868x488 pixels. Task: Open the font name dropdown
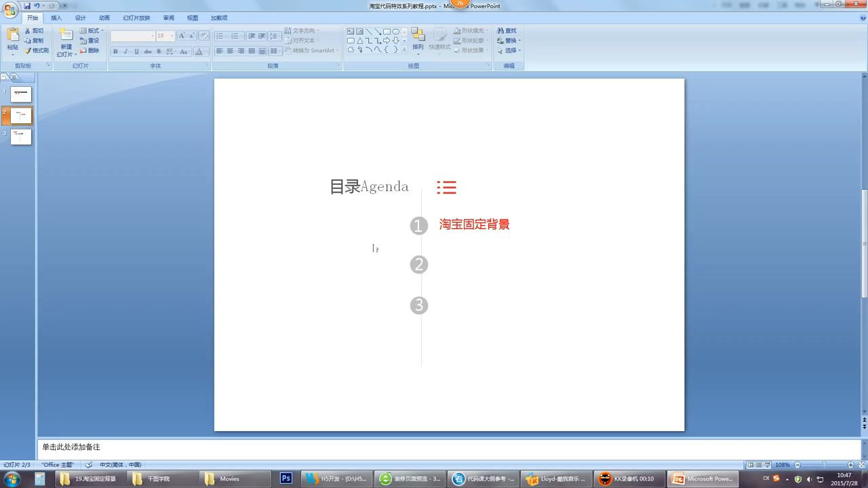pos(153,36)
